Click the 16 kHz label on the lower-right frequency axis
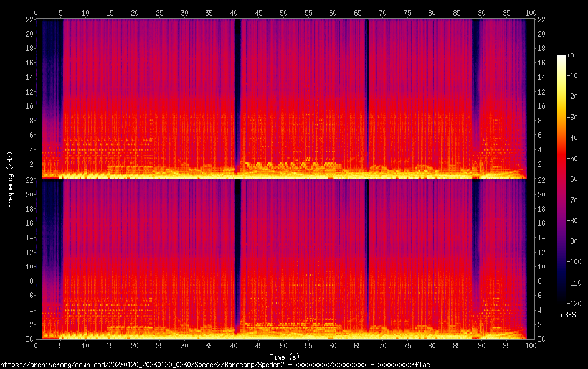 click(x=541, y=223)
